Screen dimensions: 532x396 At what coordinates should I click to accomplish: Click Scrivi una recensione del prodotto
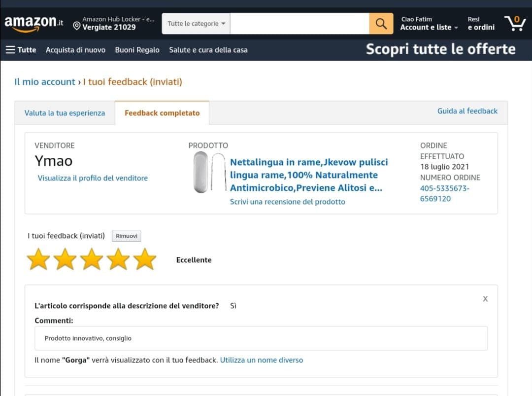click(287, 202)
